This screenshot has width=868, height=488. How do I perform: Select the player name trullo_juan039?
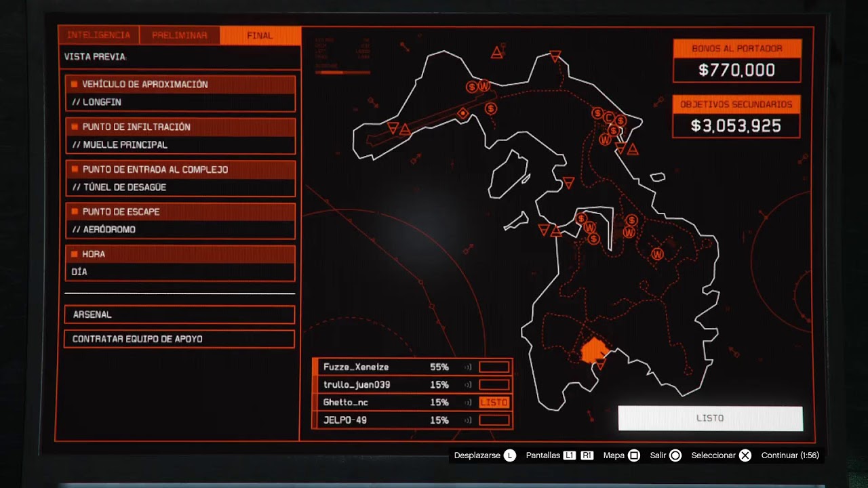[x=357, y=385]
